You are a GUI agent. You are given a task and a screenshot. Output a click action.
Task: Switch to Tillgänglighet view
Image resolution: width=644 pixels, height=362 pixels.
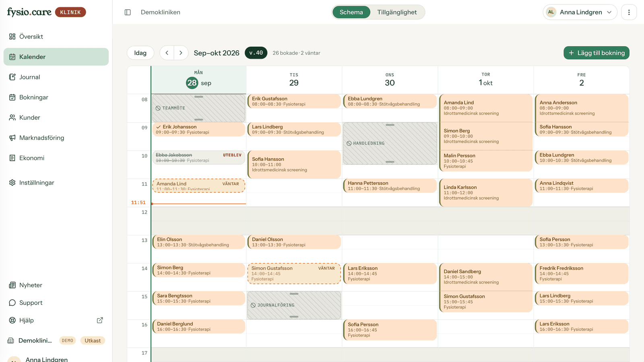(x=397, y=12)
